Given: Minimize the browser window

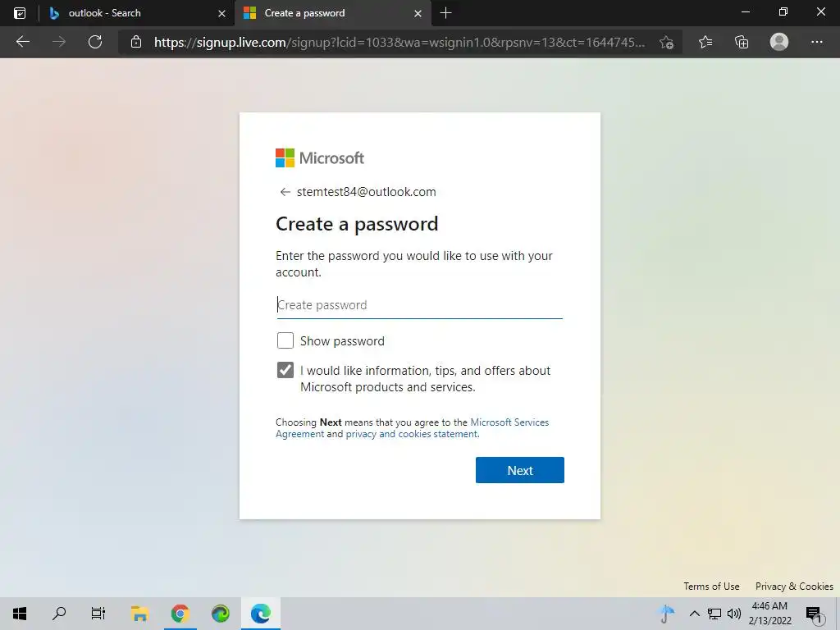Looking at the screenshot, I should (745, 12).
